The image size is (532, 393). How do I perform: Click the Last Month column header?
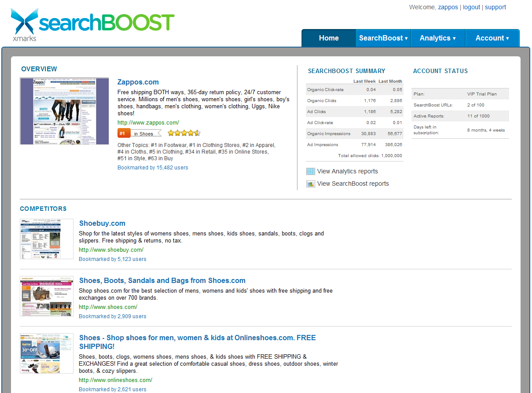[x=390, y=81]
